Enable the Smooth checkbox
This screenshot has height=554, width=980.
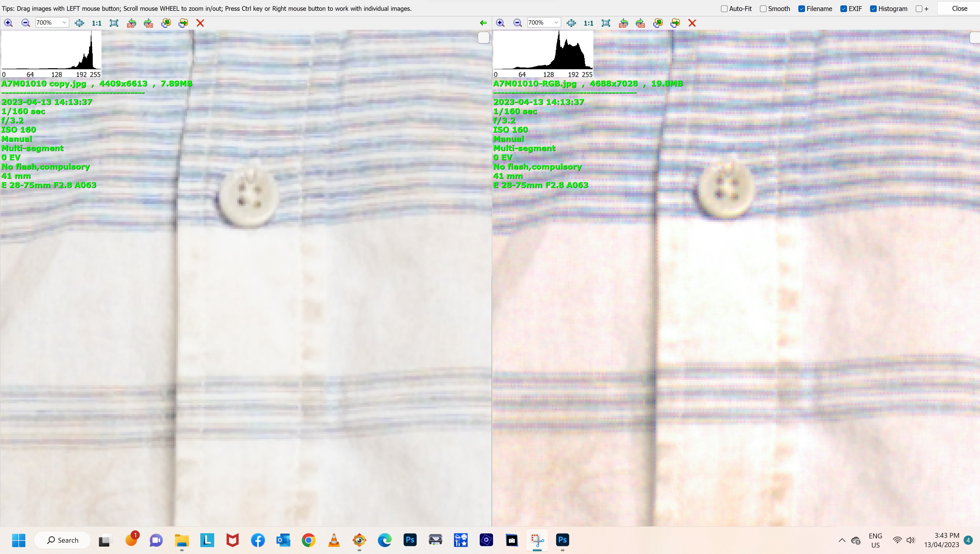[763, 9]
